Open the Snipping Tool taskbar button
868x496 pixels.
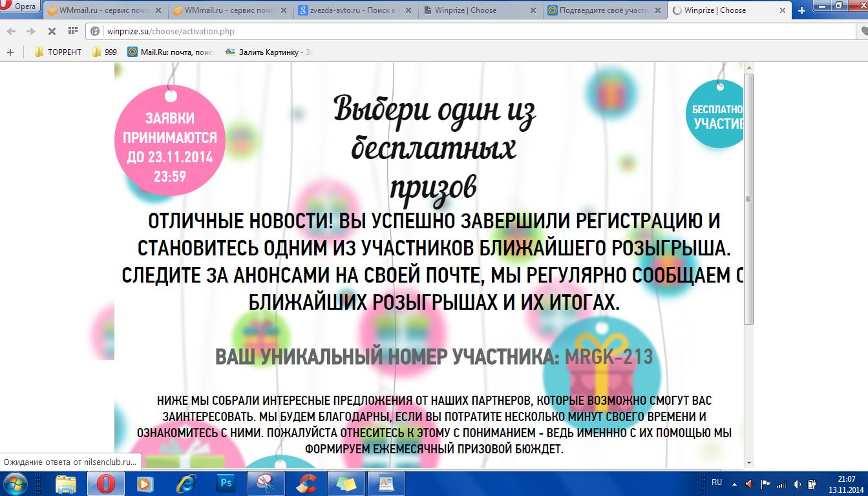point(266,484)
